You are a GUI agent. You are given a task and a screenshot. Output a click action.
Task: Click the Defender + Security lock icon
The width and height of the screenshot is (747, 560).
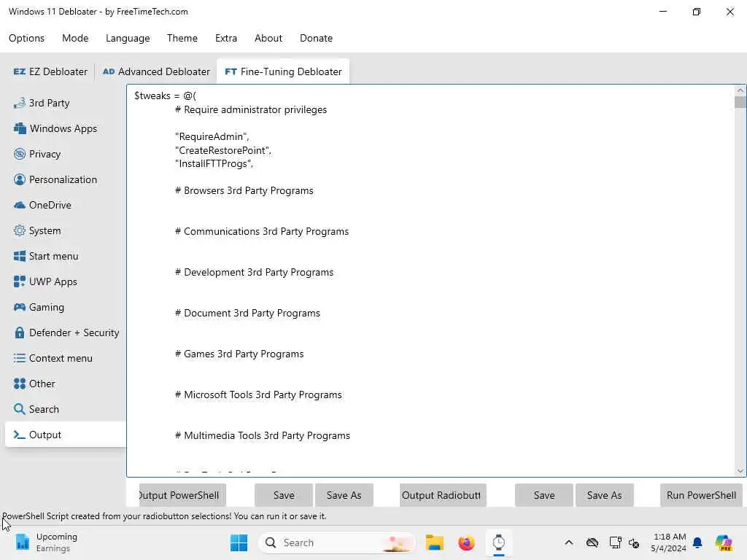pos(20,332)
